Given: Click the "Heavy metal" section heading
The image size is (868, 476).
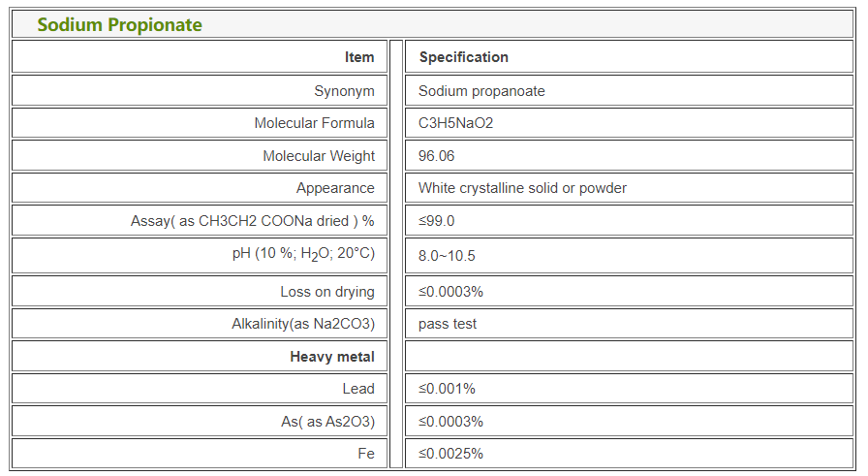Looking at the screenshot, I should (x=332, y=357).
